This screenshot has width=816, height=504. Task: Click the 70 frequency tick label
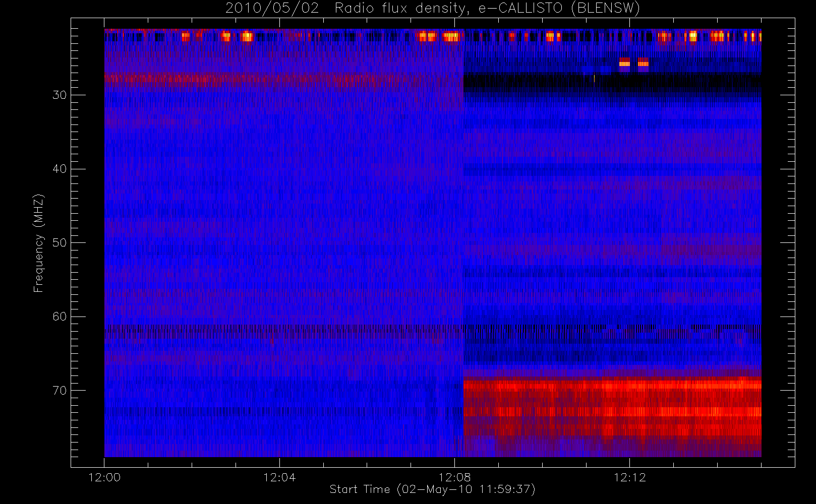[60, 391]
